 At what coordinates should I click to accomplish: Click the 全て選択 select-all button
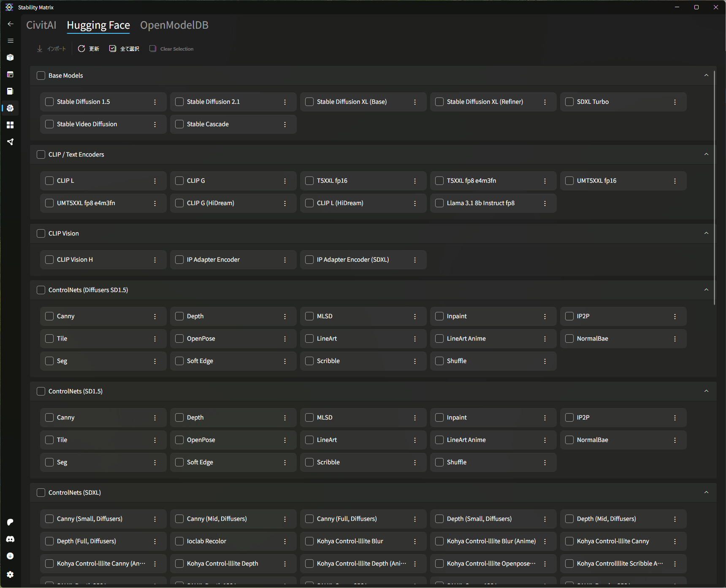tap(124, 49)
